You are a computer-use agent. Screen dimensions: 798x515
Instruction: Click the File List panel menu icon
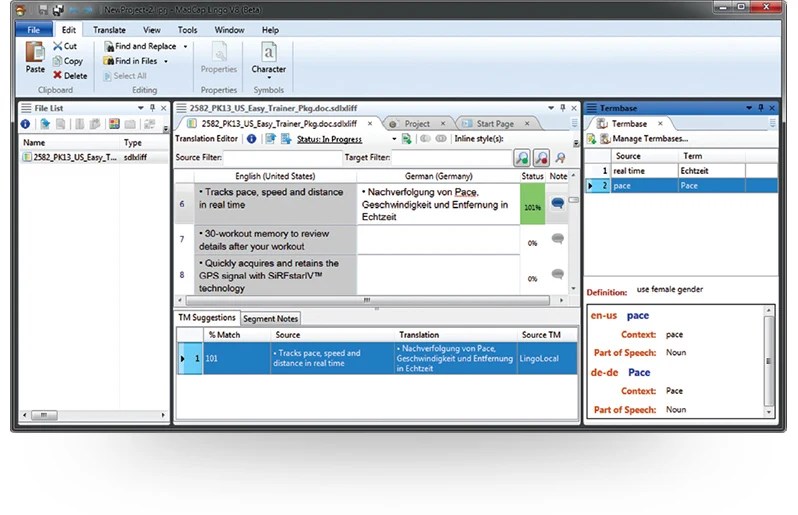[26, 108]
